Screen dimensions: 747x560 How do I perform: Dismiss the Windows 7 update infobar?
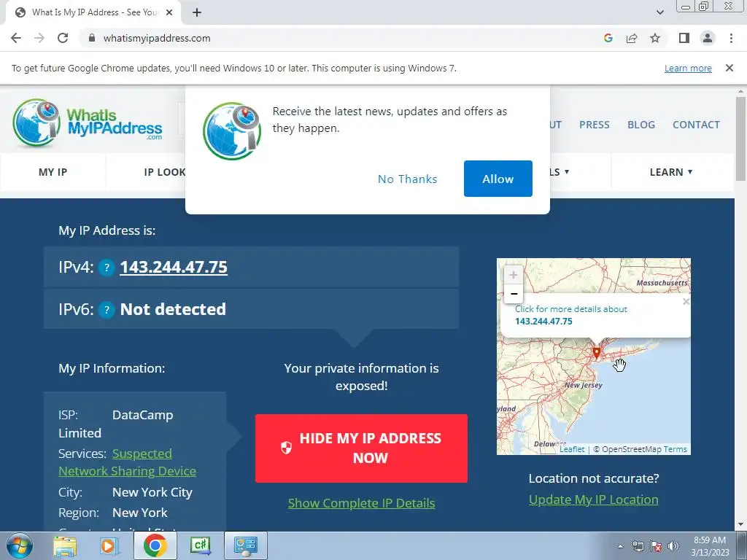pos(729,68)
